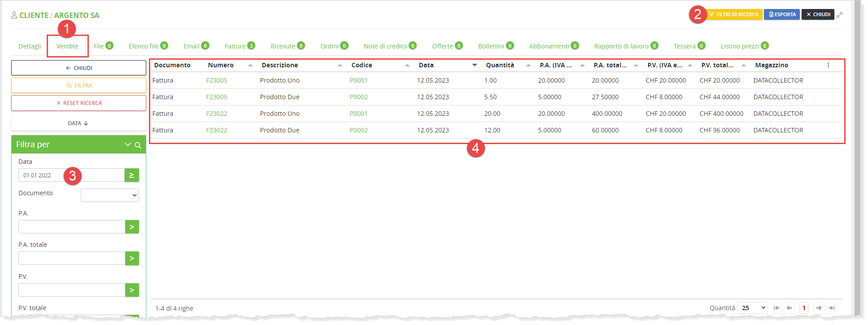Sort table by the Numero column arrow
Image resolution: width=868 pixels, height=325 pixels.
click(250, 66)
